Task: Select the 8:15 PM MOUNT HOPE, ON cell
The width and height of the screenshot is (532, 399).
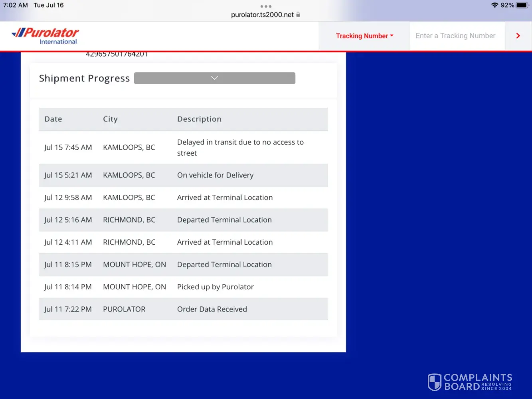Action: coord(134,265)
